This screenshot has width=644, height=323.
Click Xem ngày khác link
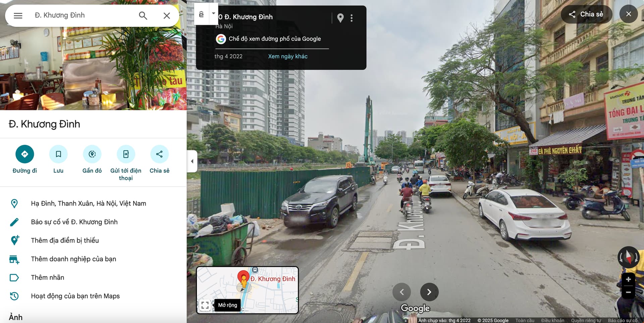287,56
